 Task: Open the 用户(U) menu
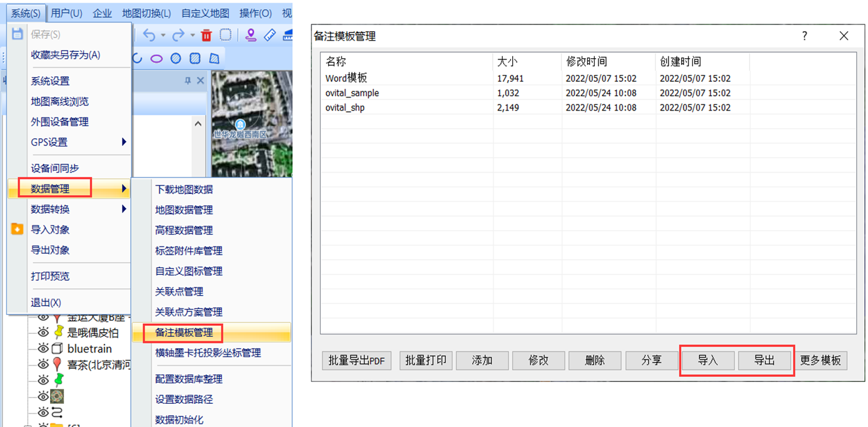pyautogui.click(x=66, y=13)
